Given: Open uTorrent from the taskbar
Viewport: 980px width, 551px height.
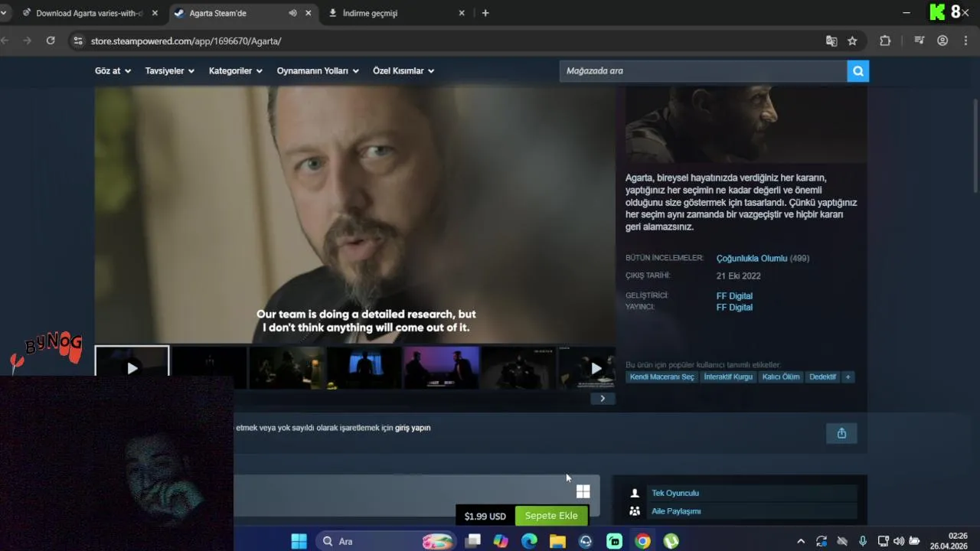Looking at the screenshot, I should [x=671, y=541].
